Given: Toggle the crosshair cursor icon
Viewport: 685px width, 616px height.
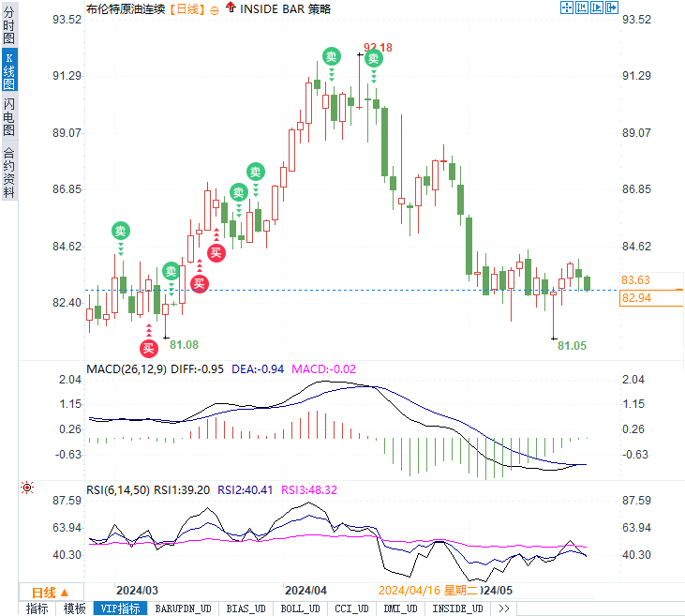Looking at the screenshot, I should coord(567,8).
